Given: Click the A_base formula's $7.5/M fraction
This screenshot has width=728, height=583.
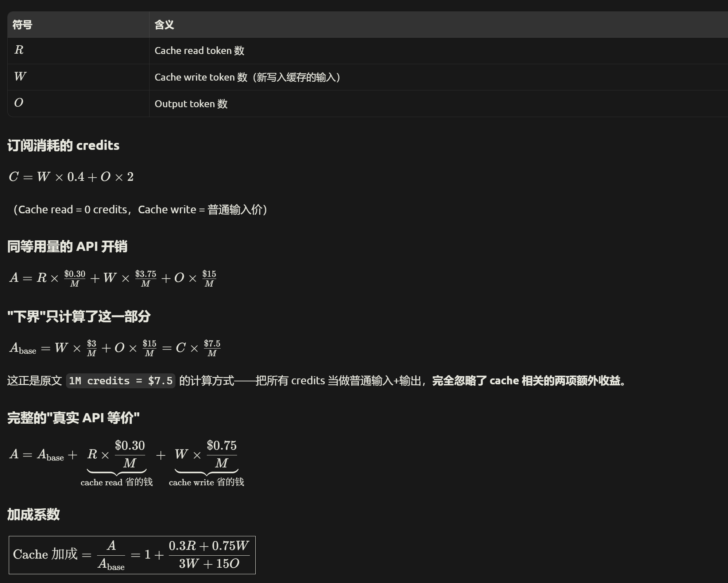Looking at the screenshot, I should 212,348.
